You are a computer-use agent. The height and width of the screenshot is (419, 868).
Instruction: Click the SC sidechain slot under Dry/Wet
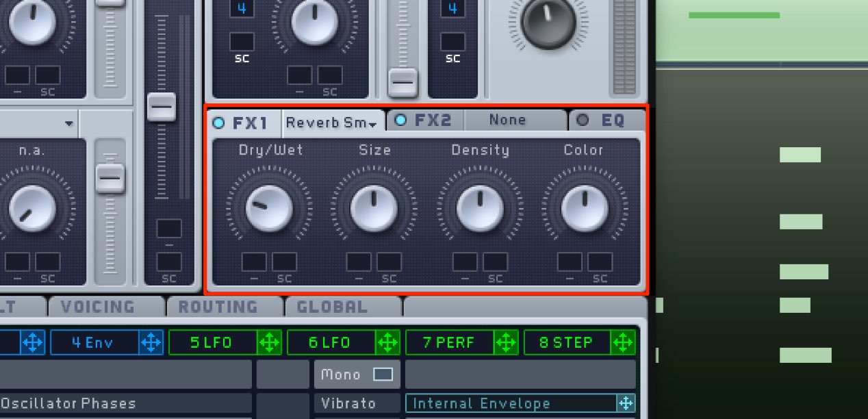285,262
